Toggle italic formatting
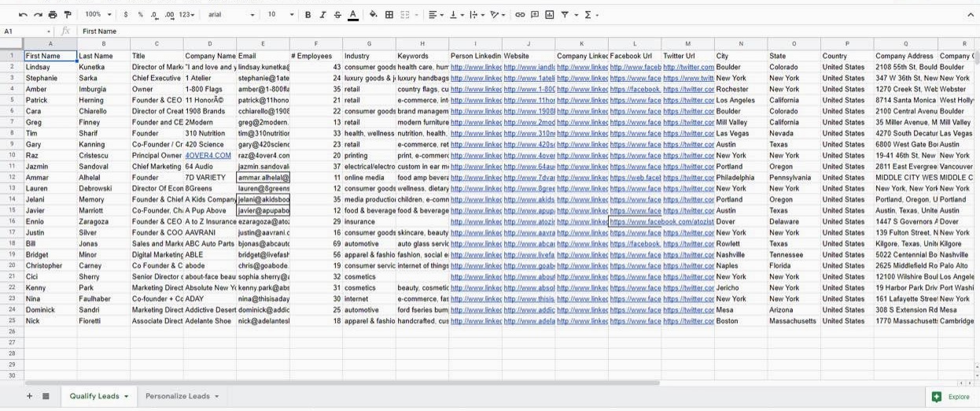 [322, 15]
